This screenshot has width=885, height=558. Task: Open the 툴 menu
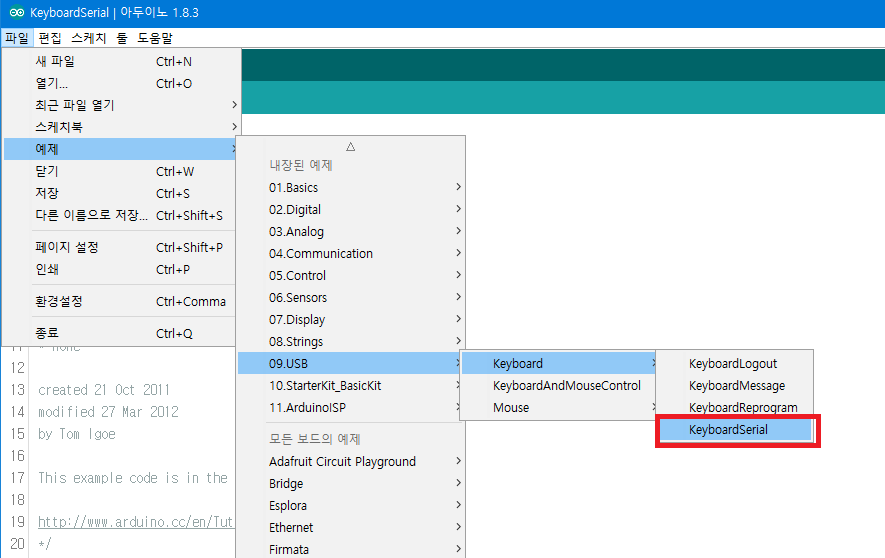pyautogui.click(x=122, y=38)
